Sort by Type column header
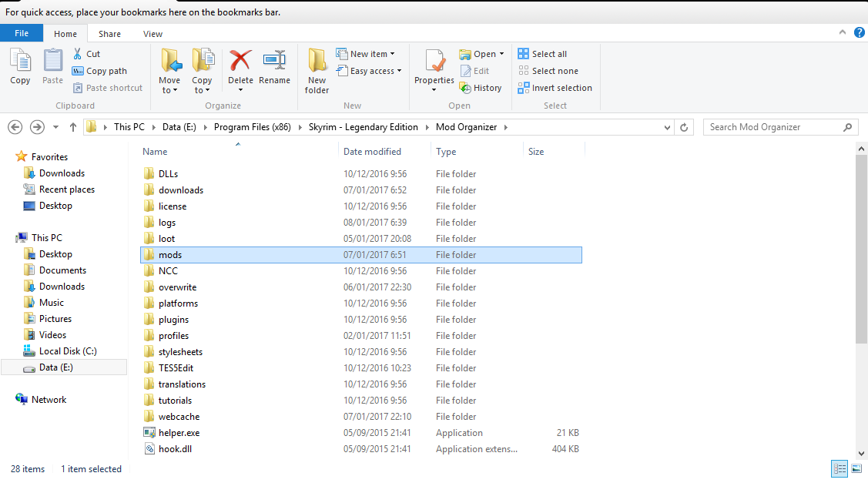Screen dimensions: 868x493 pos(446,151)
